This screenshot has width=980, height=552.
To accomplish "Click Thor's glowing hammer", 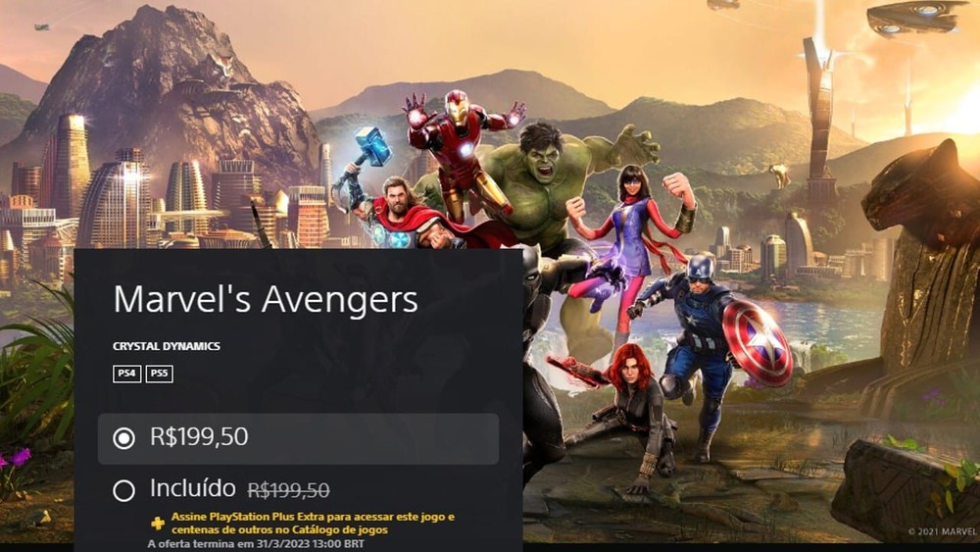I will 373,146.
